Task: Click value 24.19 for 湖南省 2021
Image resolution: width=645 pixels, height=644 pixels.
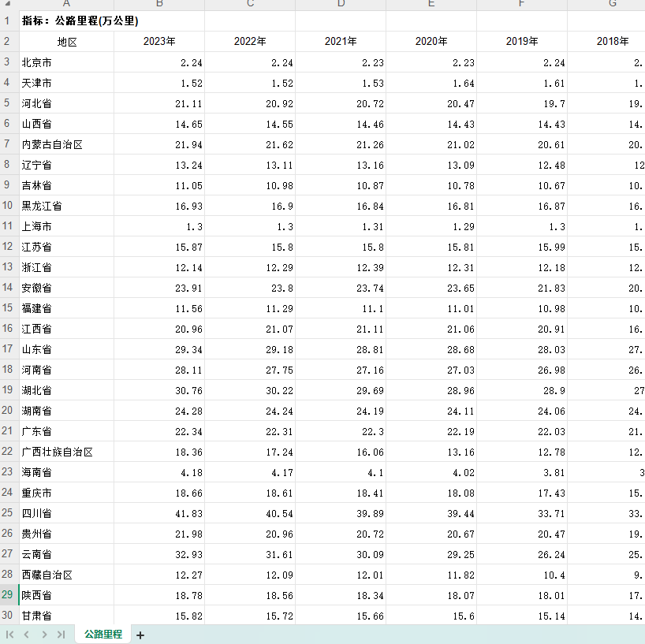Action: coord(341,411)
